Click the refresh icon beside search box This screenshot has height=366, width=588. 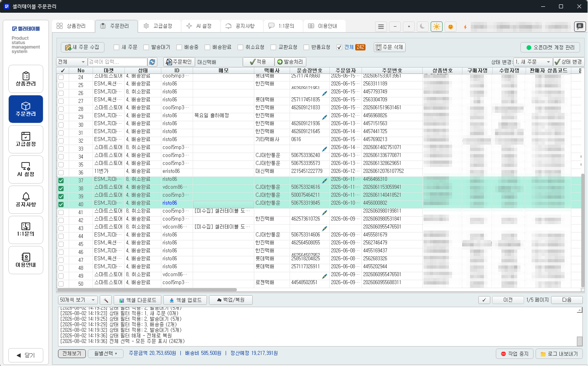(152, 62)
